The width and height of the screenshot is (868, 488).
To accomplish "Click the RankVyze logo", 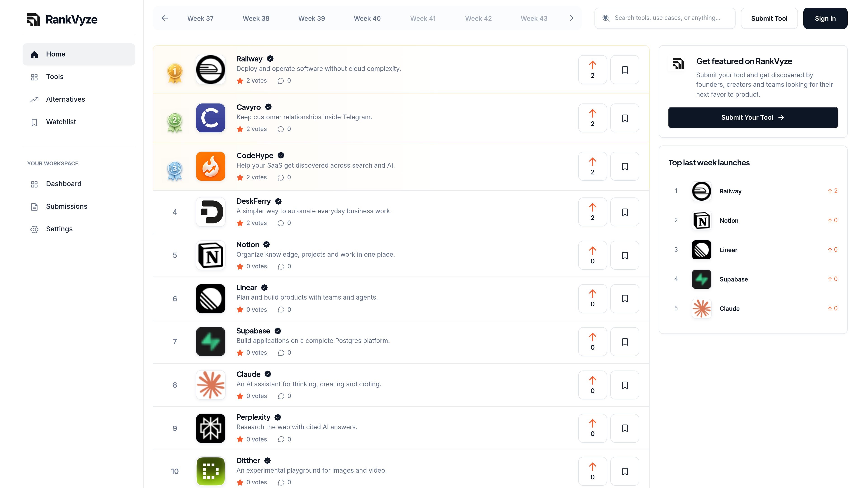I will [62, 19].
